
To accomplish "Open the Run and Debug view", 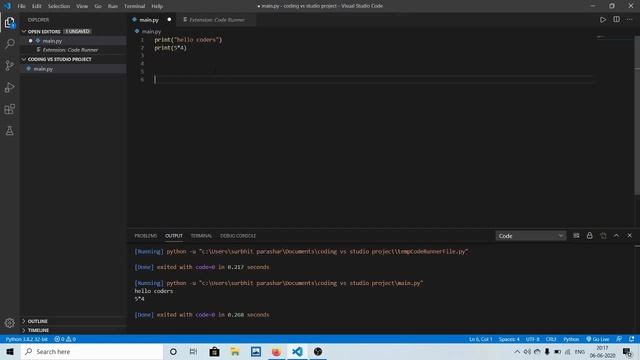I will pyautogui.click(x=9, y=87).
